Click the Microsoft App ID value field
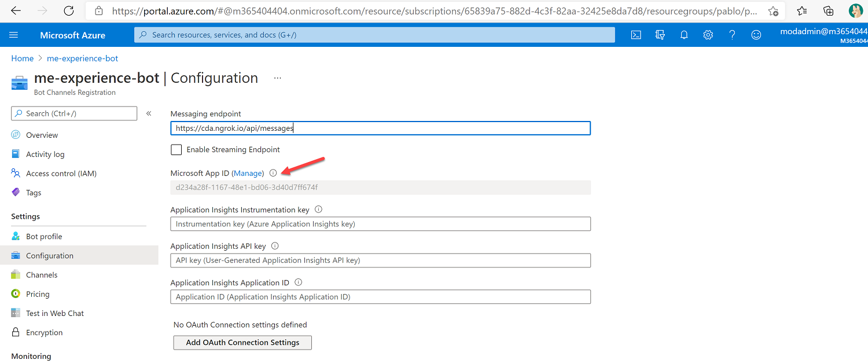 (x=380, y=187)
